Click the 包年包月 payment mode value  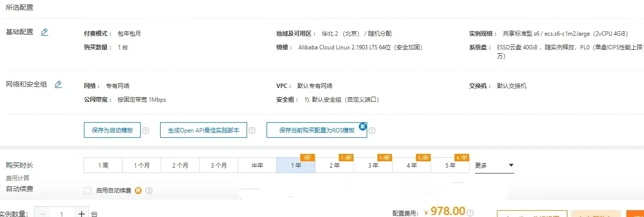tap(129, 34)
